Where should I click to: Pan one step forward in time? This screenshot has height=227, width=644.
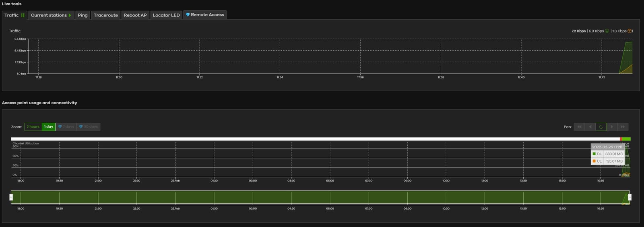coord(612,127)
